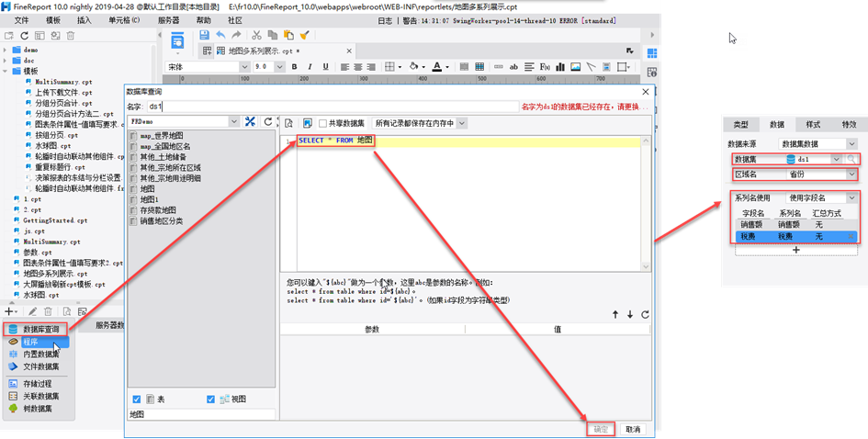868x439 pixels.
Task: Click the X to remove the 税费 series row
Action: coord(851,236)
